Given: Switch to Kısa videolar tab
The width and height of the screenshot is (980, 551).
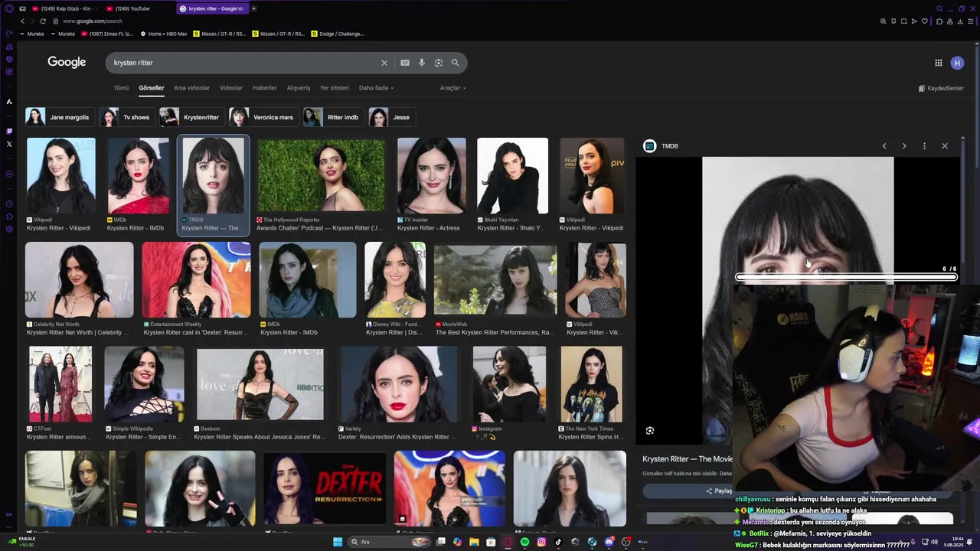Looking at the screenshot, I should click(191, 88).
